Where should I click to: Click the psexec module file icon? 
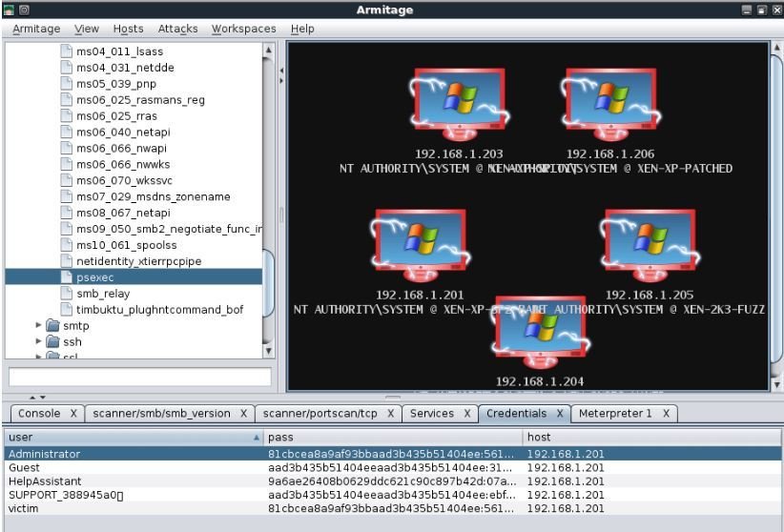[x=66, y=277]
